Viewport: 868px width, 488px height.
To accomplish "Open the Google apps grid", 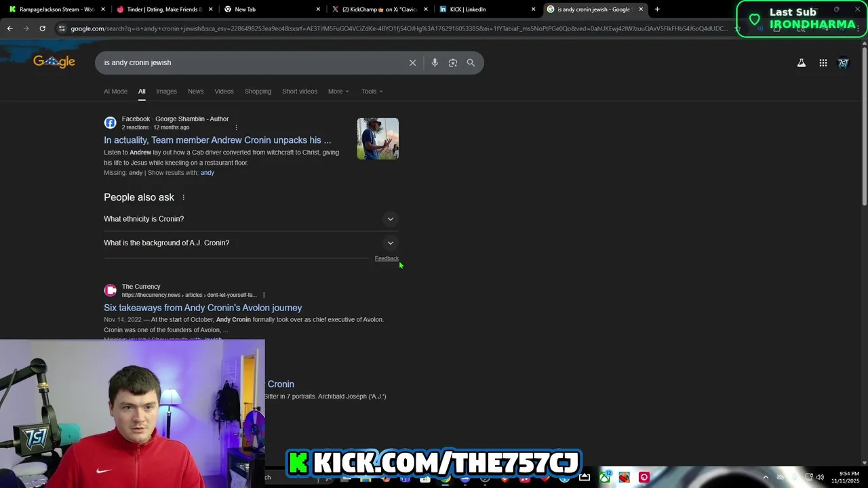I will point(823,63).
